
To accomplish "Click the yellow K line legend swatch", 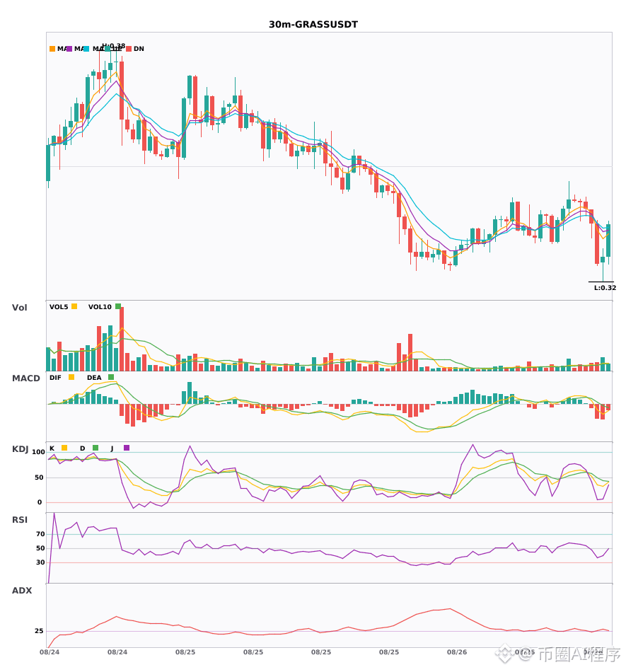I will [64, 448].
